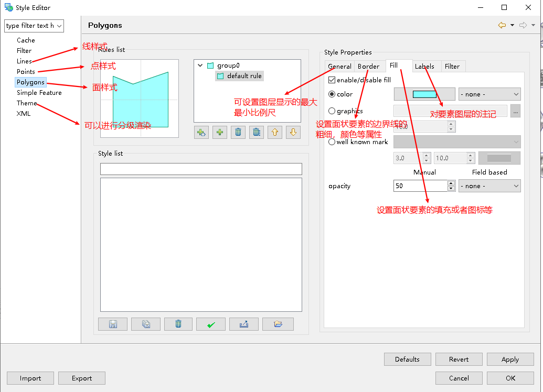Select the graphics radio button
Image resolution: width=543 pixels, height=392 pixels.
pyautogui.click(x=332, y=111)
